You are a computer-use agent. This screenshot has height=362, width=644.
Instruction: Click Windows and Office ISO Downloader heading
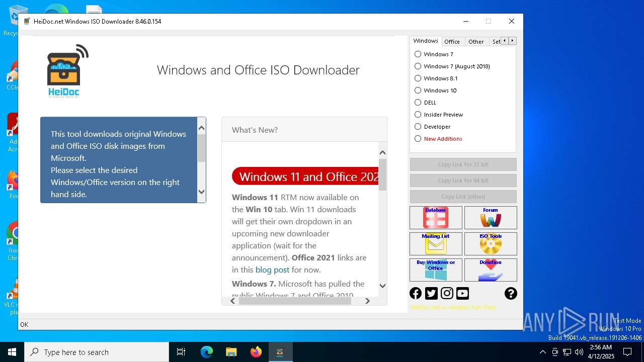[x=258, y=70]
